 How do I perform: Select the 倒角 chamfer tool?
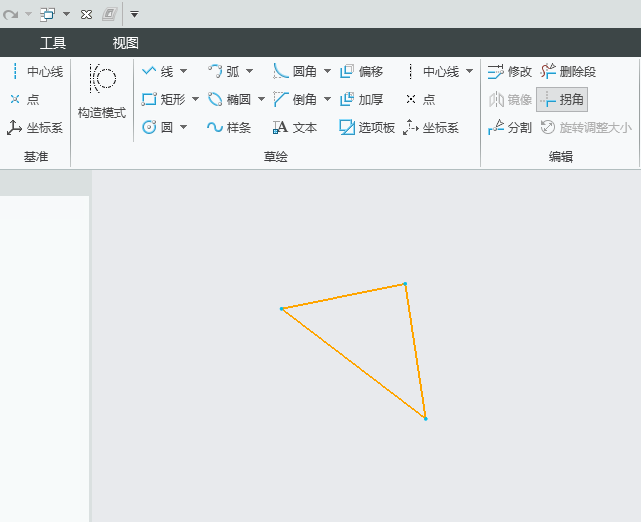[295, 99]
